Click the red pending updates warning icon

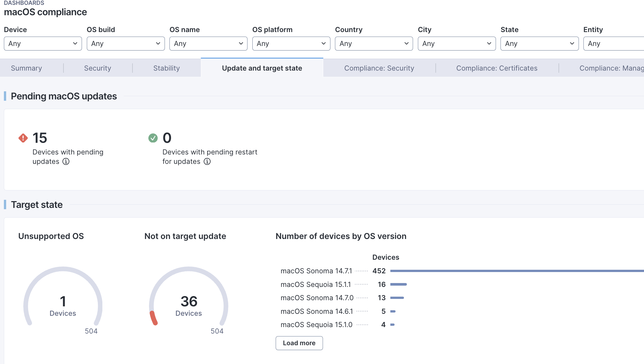coord(23,138)
